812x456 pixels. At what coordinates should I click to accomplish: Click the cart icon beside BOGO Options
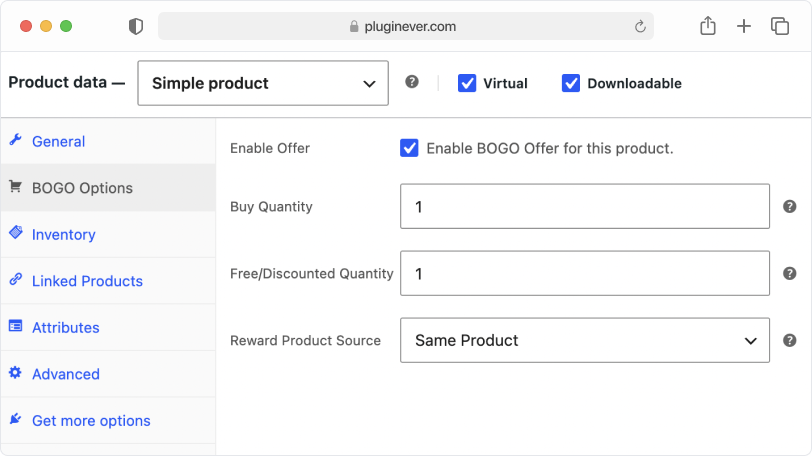pos(16,186)
